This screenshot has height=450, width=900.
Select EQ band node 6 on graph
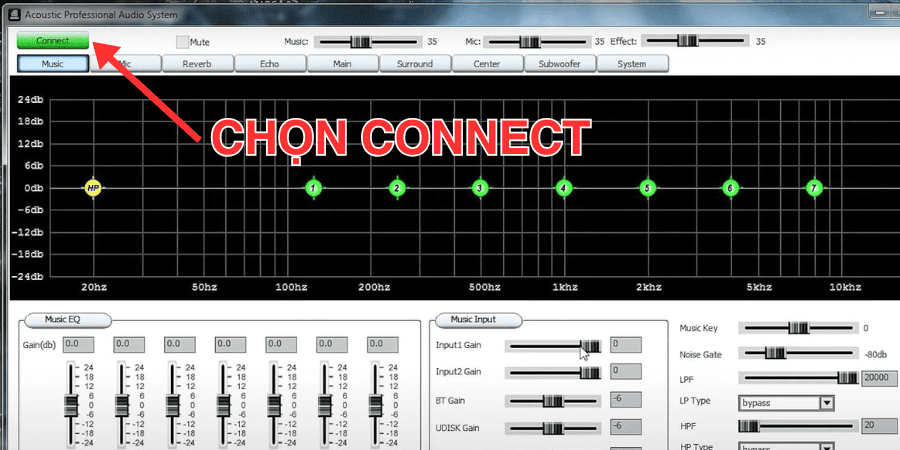click(731, 188)
